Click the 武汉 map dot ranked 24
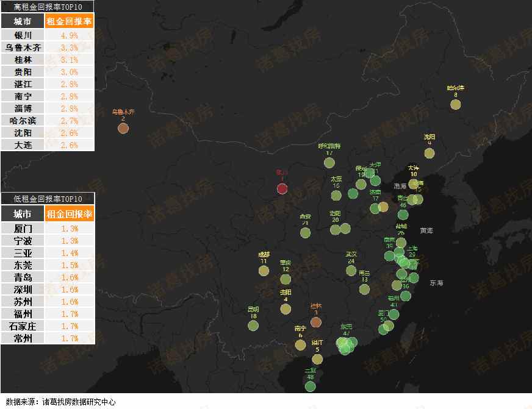This screenshot has width=532, height=409. 351,271
